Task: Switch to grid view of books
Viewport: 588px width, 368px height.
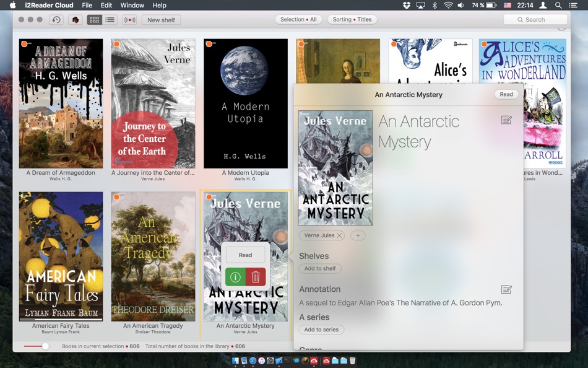Action: tap(95, 20)
